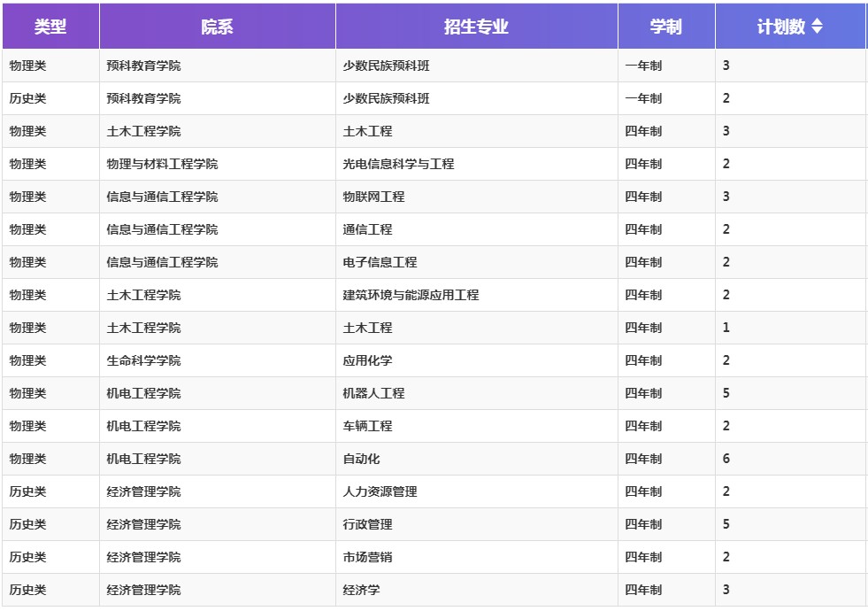The width and height of the screenshot is (868, 611).
Task: Click the 人力资源管理 major cell
Action: [x=380, y=491]
